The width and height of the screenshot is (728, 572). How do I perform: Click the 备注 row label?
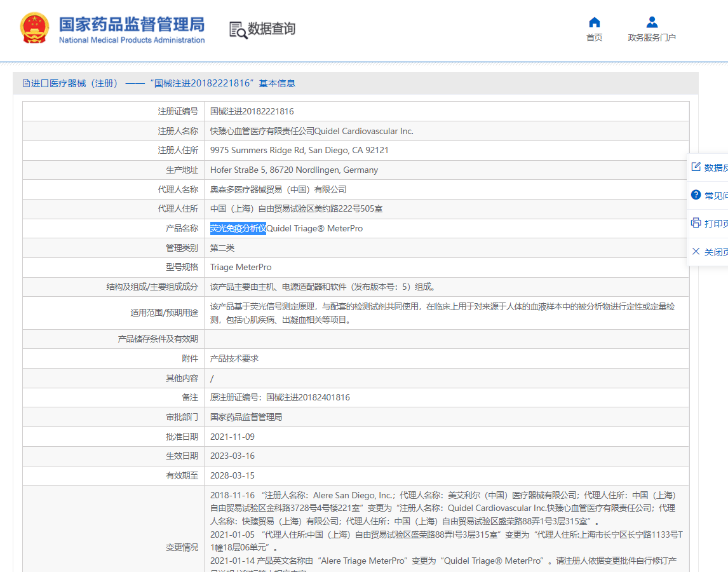point(190,398)
